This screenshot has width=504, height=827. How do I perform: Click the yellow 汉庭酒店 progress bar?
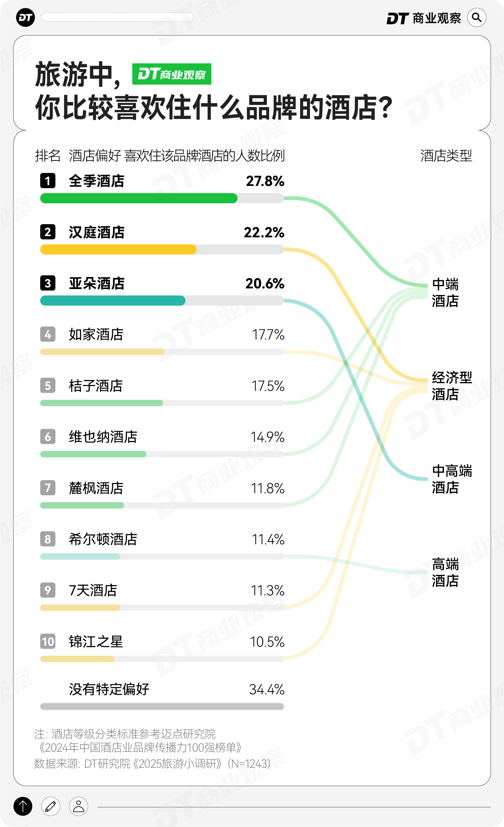(118, 249)
